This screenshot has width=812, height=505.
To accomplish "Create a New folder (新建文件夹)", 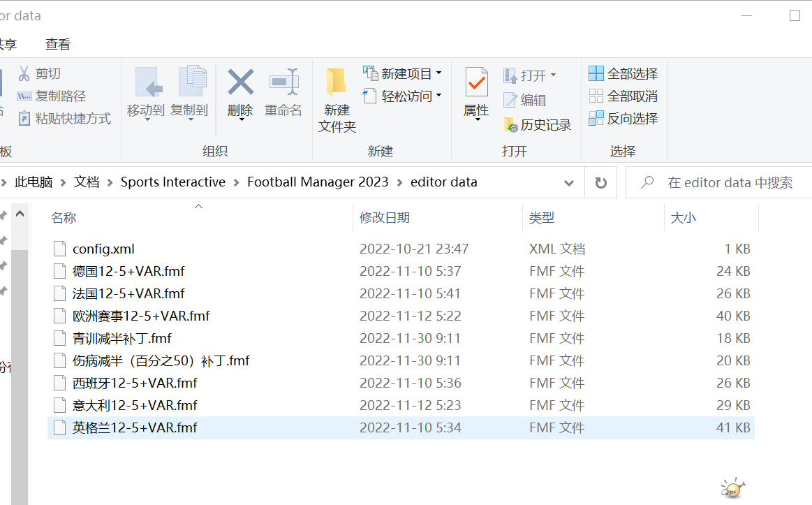I will pos(337,101).
